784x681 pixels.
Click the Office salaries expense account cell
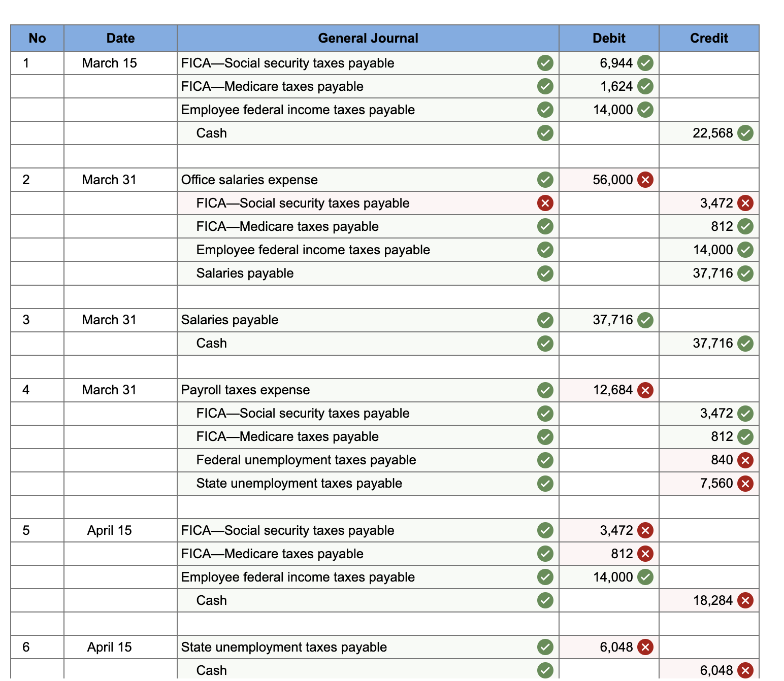[249, 179]
